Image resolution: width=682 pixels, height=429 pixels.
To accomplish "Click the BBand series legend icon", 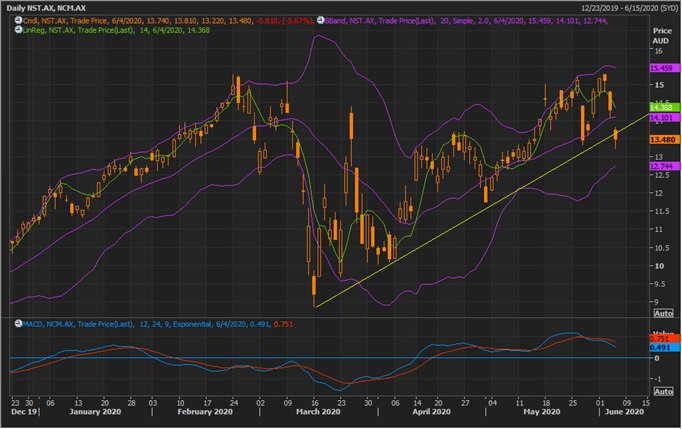I will point(321,20).
